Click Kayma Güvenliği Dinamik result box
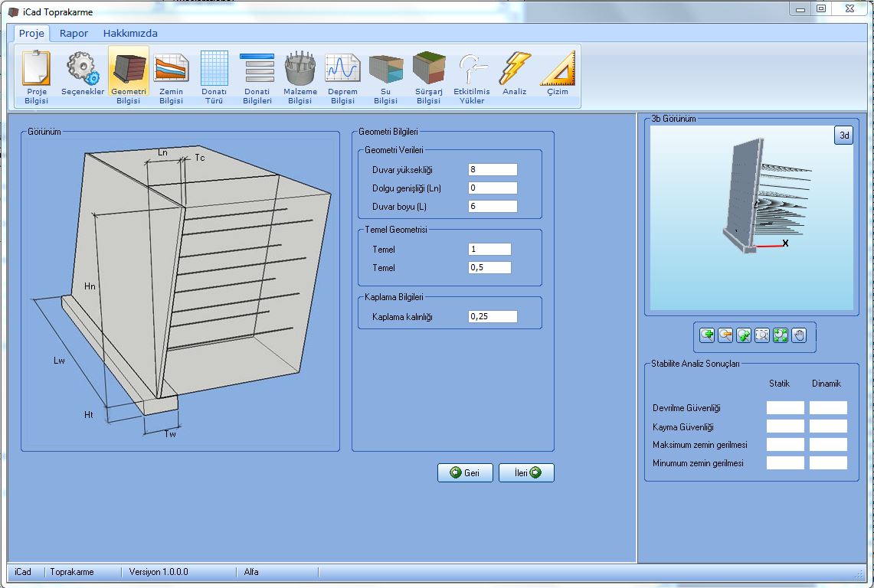 [x=828, y=426]
